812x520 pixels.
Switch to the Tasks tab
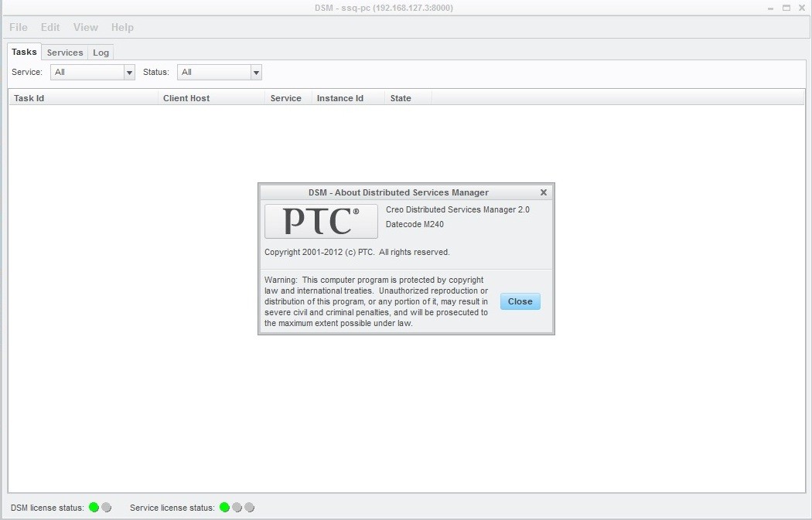[x=24, y=52]
